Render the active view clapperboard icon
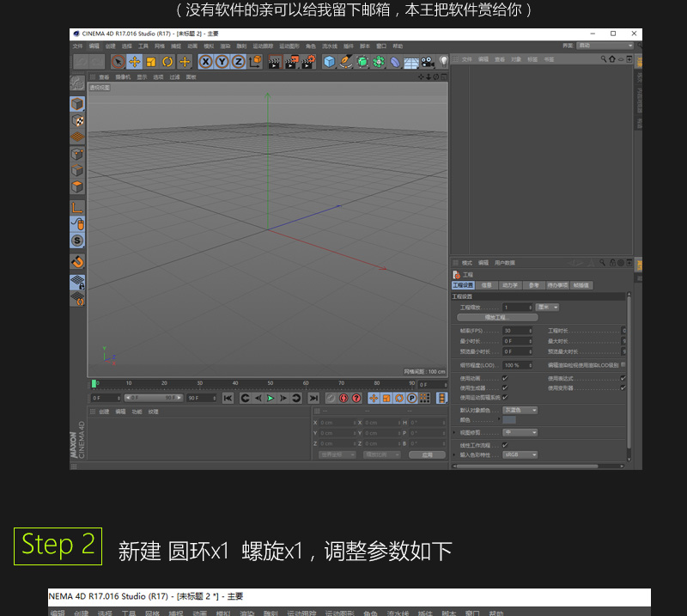The image size is (687, 616). [x=275, y=62]
